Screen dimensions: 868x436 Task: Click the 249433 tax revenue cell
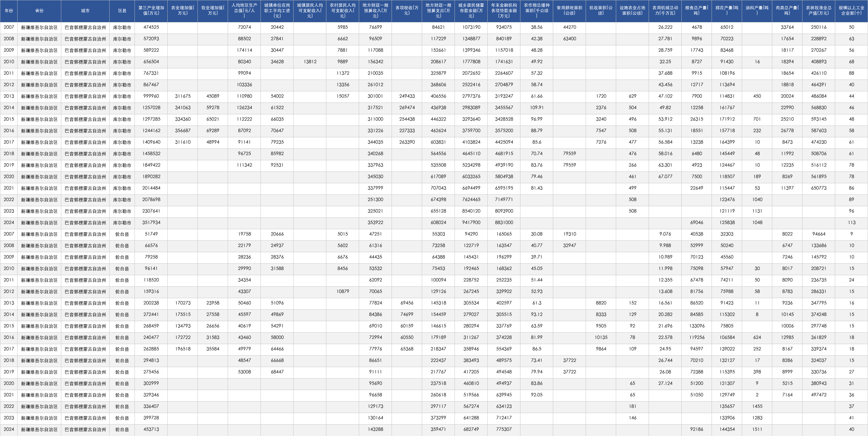407,96
